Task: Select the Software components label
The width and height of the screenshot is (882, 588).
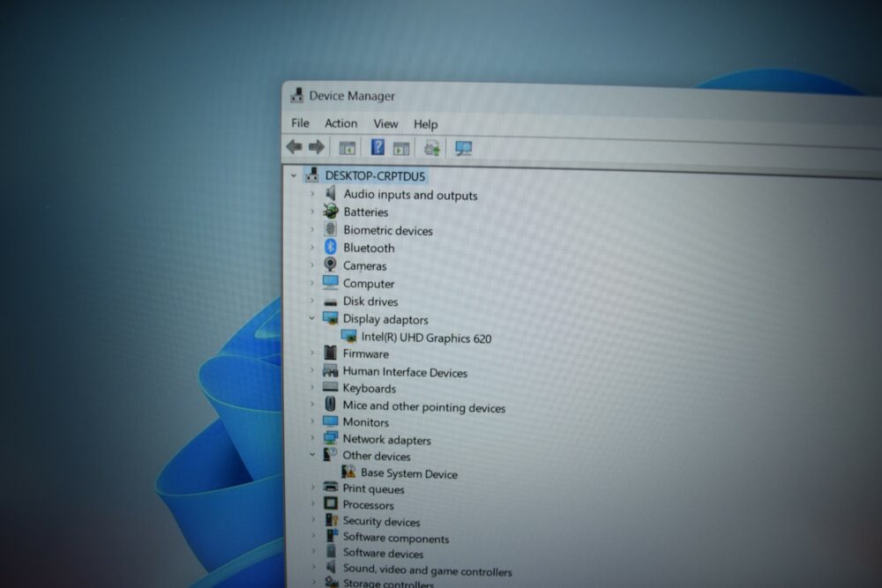Action: (396, 539)
